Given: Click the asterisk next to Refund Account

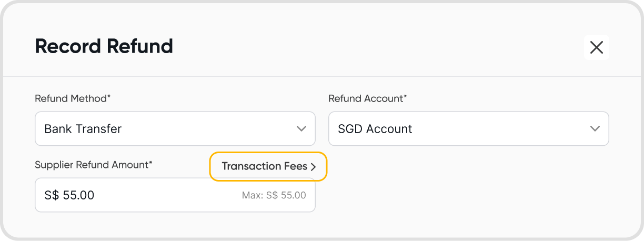Looking at the screenshot, I should coord(405,97).
